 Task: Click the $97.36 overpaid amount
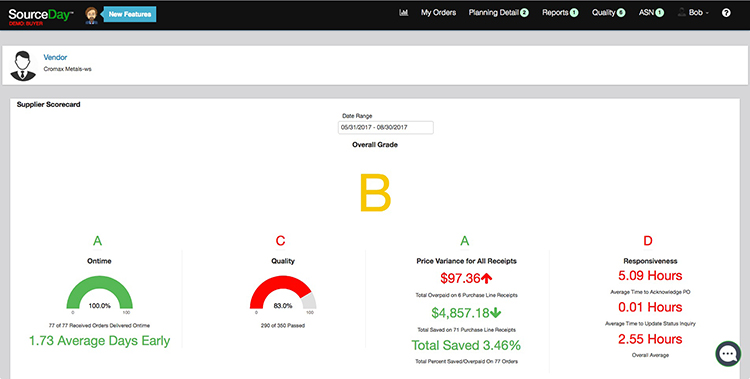[460, 278]
